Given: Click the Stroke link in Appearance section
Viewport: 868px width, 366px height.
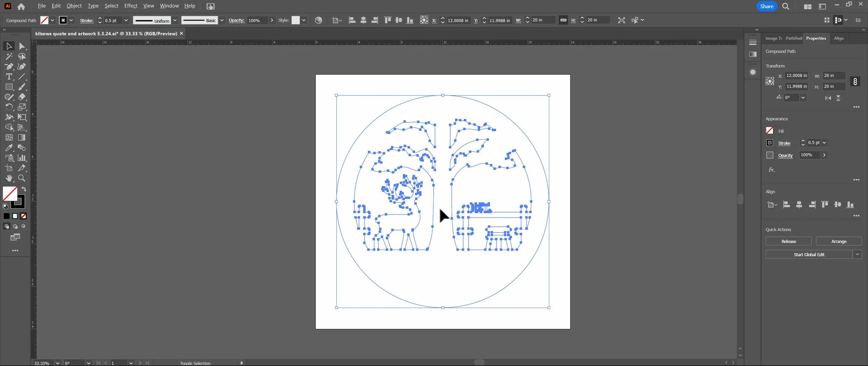Looking at the screenshot, I should (784, 143).
